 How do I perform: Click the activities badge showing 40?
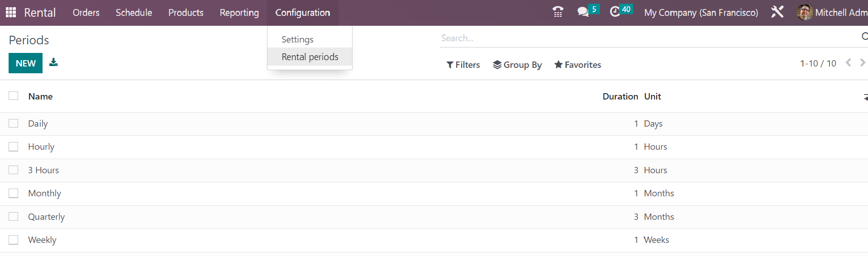(626, 9)
